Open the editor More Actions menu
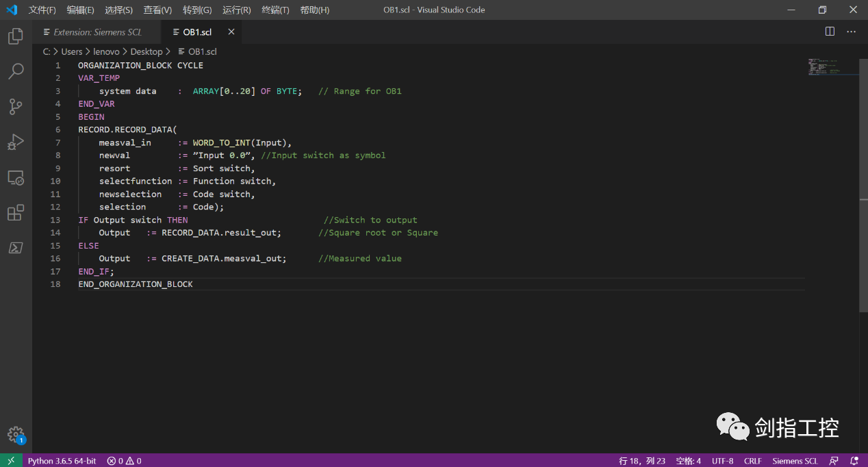 tap(851, 31)
